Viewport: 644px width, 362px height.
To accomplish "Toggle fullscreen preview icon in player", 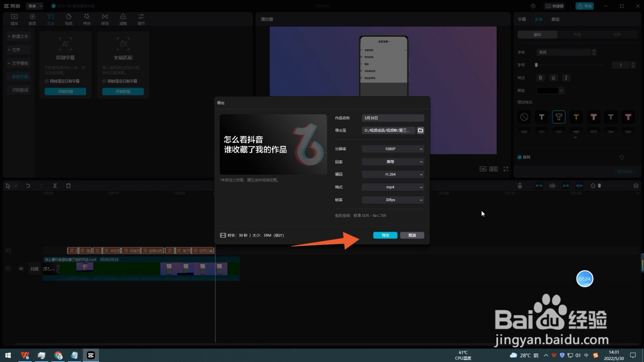I will [506, 169].
